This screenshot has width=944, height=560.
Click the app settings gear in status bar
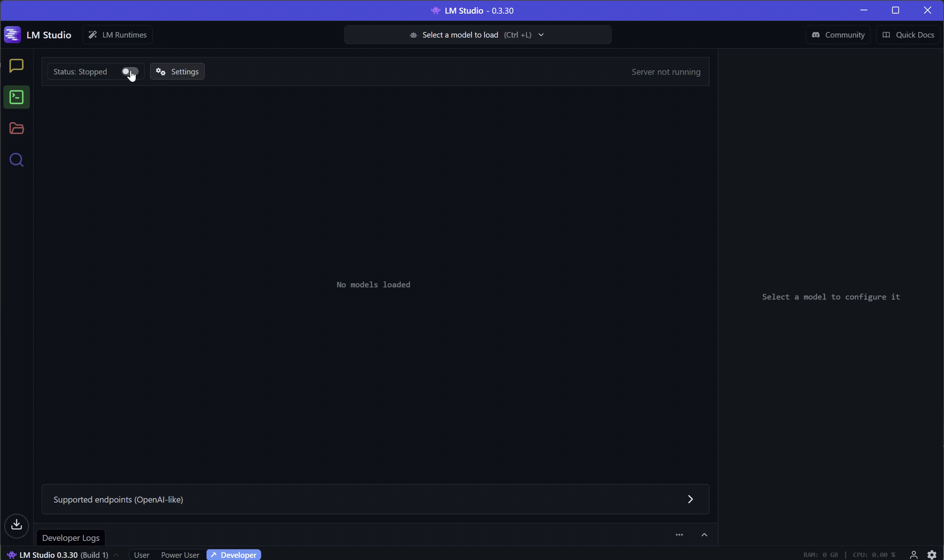pyautogui.click(x=931, y=555)
